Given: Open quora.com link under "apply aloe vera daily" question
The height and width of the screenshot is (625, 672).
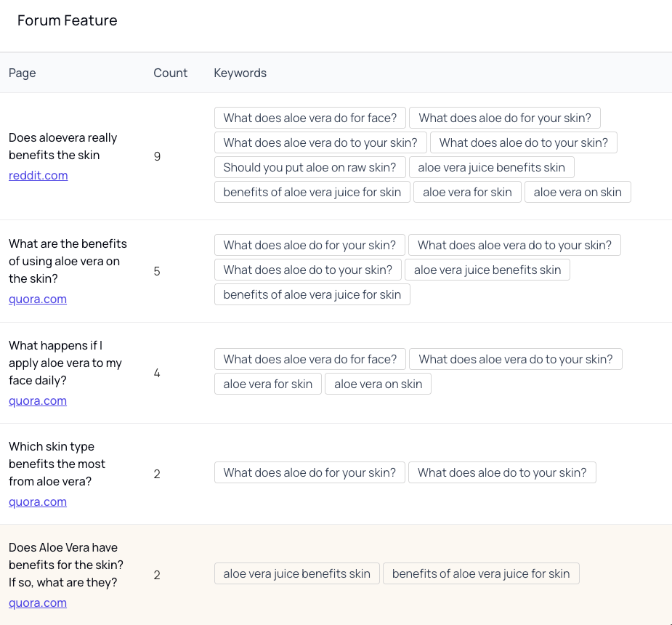Looking at the screenshot, I should pos(38,400).
